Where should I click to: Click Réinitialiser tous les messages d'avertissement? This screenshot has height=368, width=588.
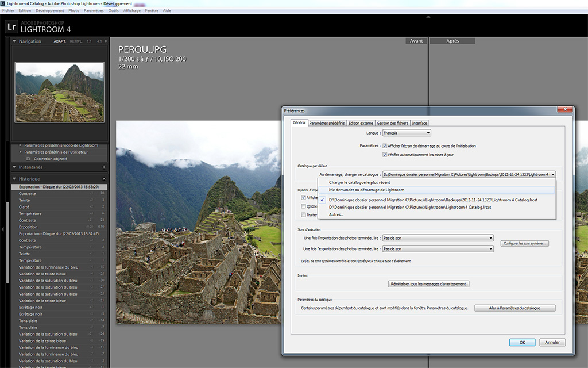tap(428, 284)
